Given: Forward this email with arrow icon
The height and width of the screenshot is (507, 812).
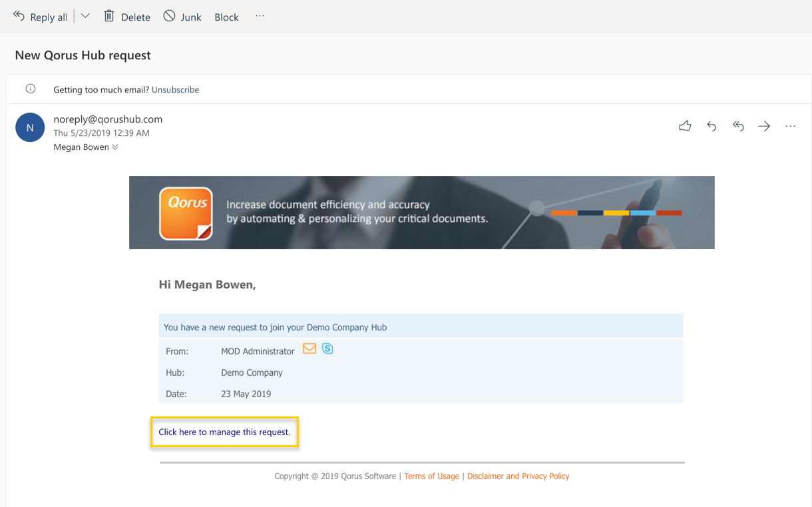Looking at the screenshot, I should pyautogui.click(x=764, y=126).
